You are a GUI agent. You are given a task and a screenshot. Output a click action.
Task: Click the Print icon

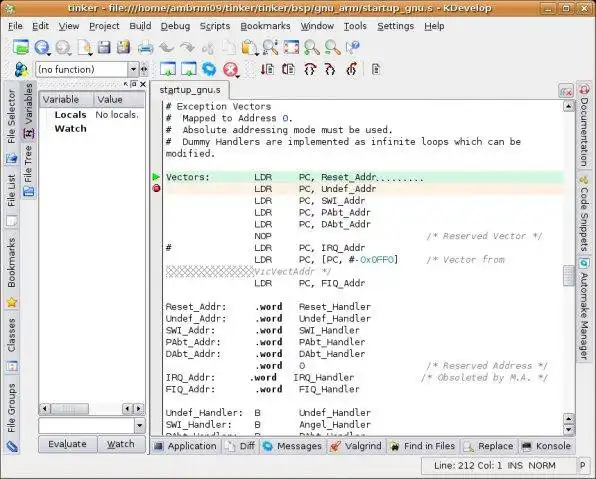point(146,48)
